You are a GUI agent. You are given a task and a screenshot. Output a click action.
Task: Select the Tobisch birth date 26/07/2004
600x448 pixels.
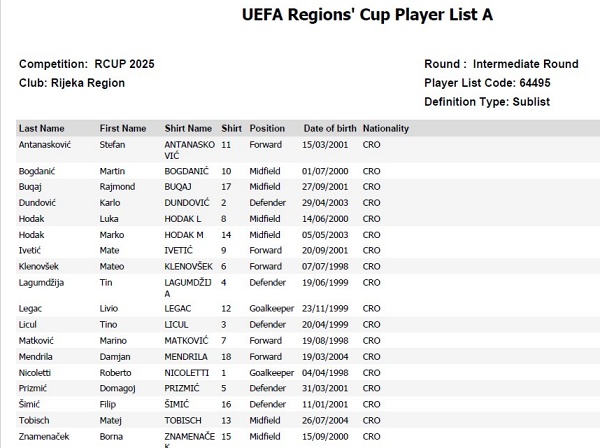point(325,420)
